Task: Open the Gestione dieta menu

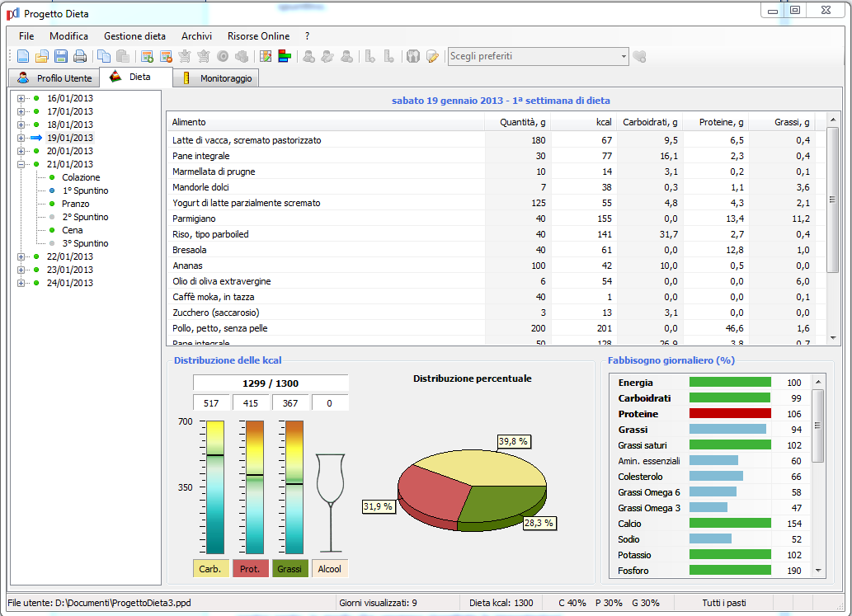Action: click(x=134, y=36)
